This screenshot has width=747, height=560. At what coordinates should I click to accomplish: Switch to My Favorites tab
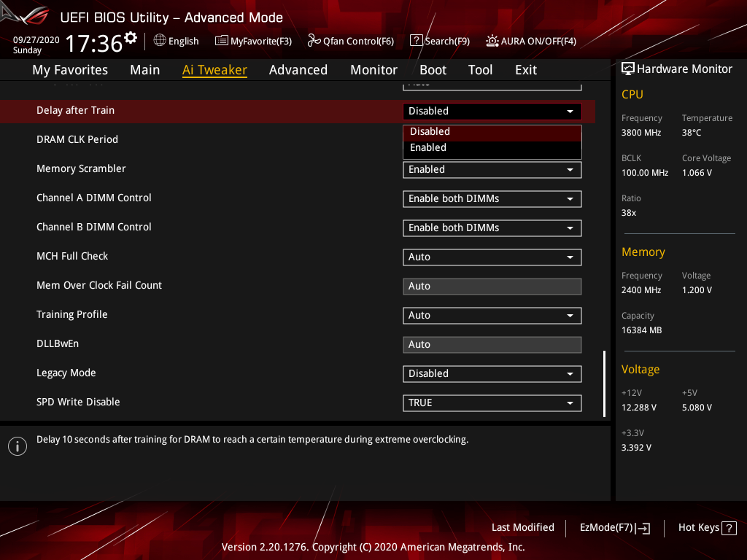[70, 70]
